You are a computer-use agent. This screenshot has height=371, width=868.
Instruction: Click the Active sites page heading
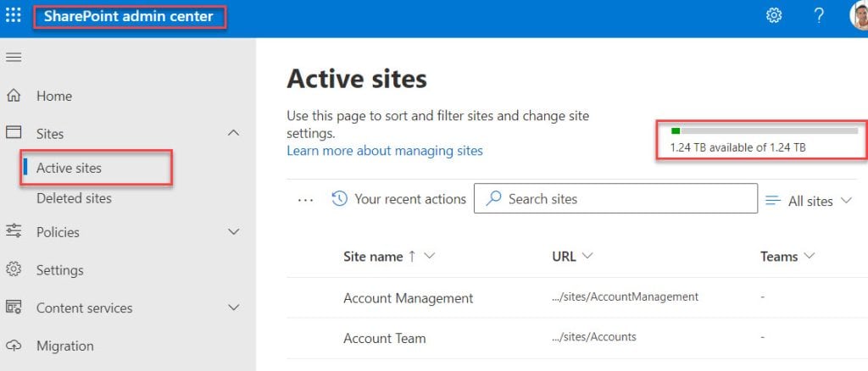coord(357,79)
